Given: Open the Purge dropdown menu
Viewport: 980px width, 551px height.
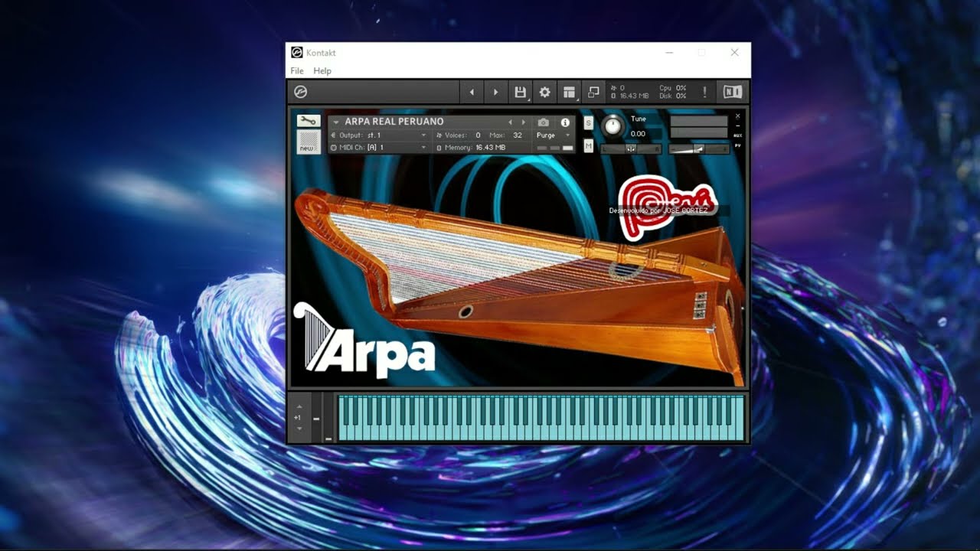Looking at the screenshot, I should click(554, 135).
